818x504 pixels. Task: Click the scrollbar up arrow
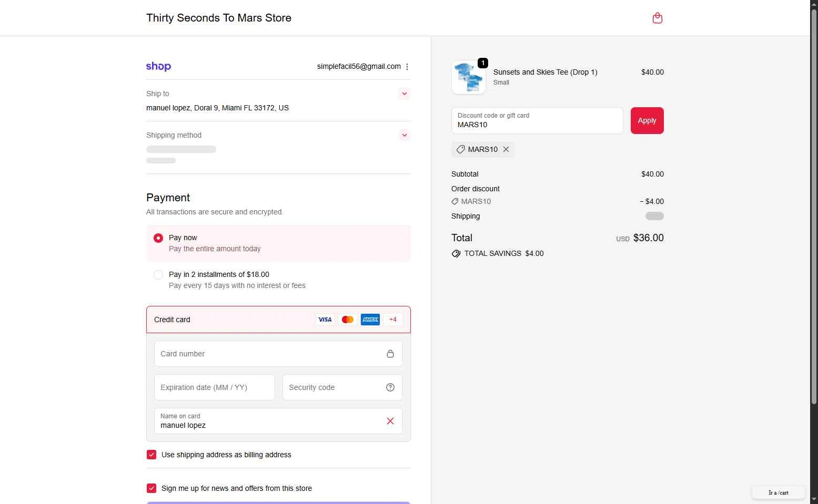814,4
